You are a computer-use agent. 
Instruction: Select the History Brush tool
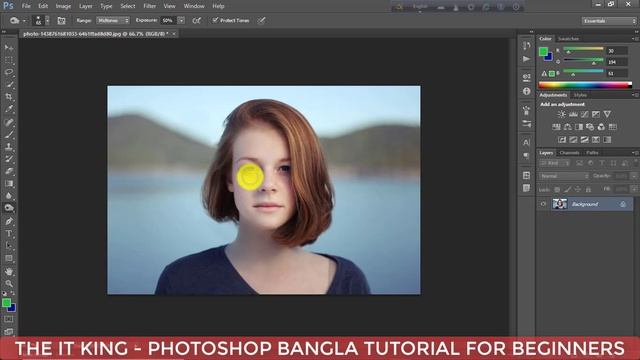tap(9, 159)
